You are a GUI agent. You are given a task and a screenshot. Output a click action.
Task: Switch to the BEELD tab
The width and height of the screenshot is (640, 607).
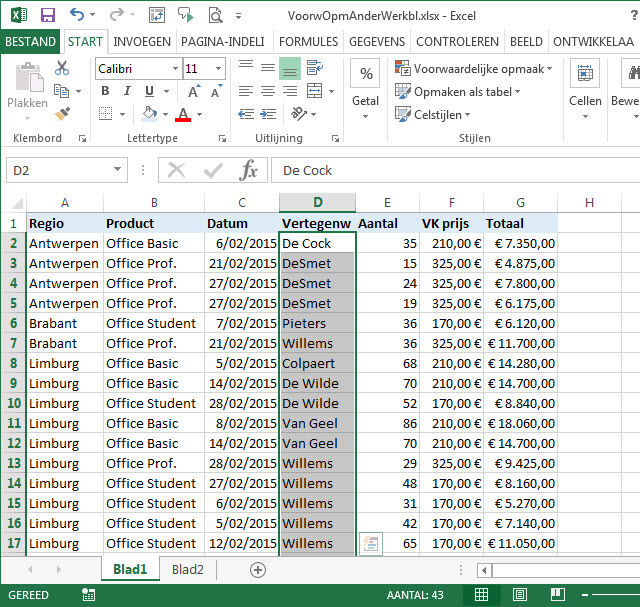point(526,42)
